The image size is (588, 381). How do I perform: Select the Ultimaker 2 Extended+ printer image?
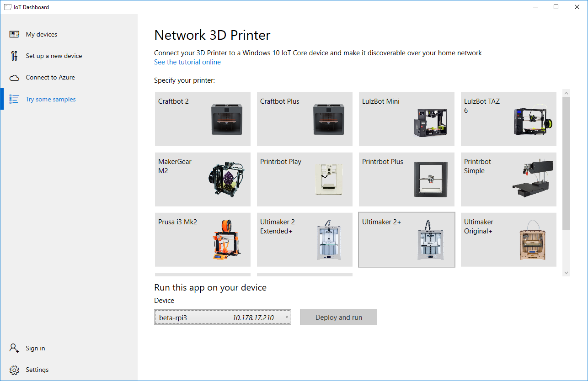329,240
